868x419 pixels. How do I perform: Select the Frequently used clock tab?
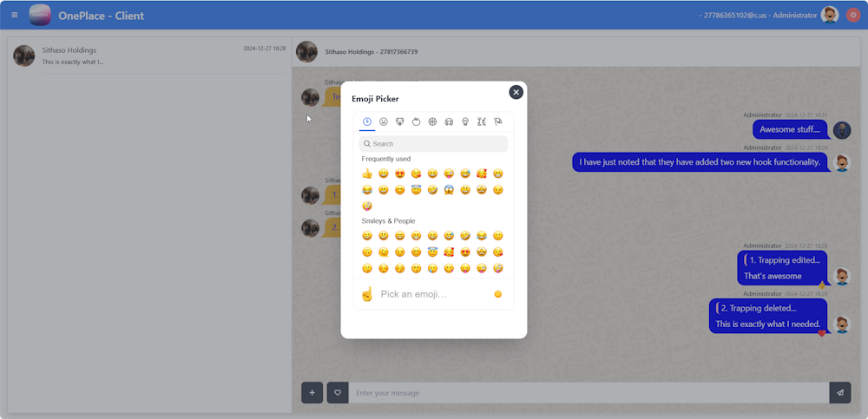point(367,121)
